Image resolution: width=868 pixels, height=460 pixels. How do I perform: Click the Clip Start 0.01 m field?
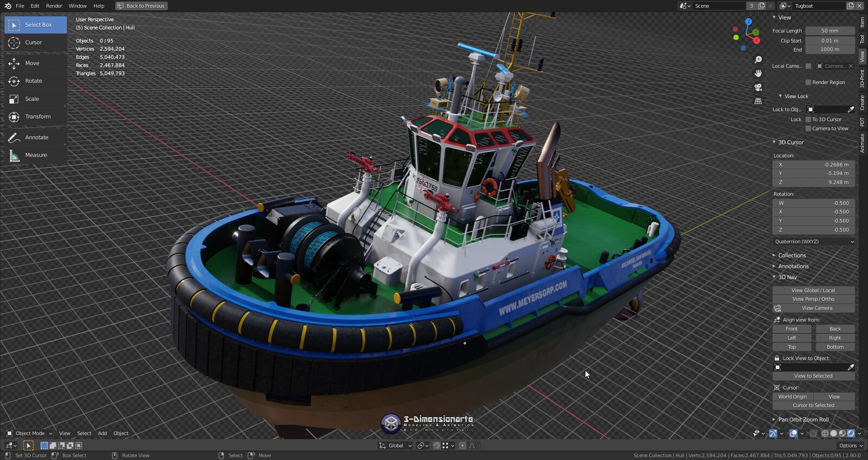point(830,41)
